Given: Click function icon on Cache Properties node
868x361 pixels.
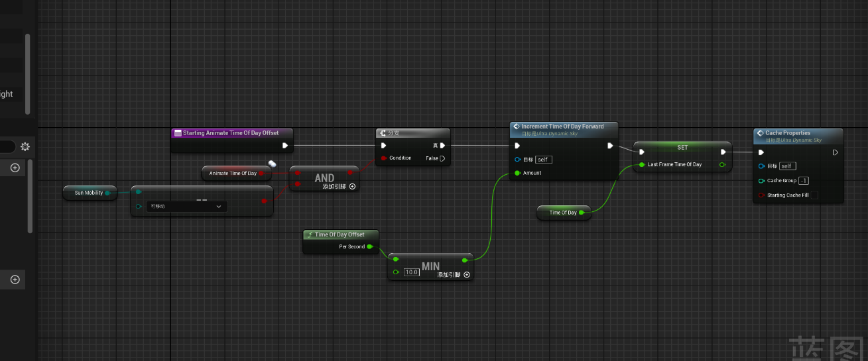Looking at the screenshot, I should click(x=760, y=133).
